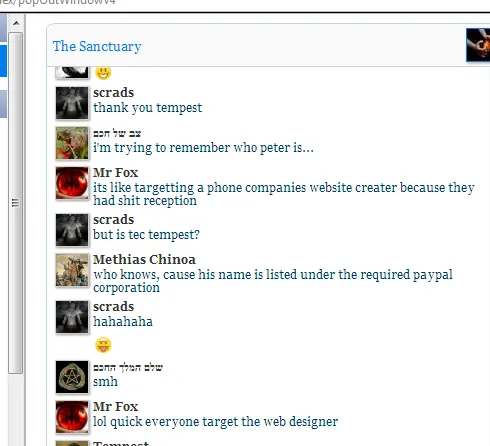Open Mr Fox red eye avatar at phone companies message
Image resolution: width=490 pixels, height=446 pixels.
click(72, 183)
